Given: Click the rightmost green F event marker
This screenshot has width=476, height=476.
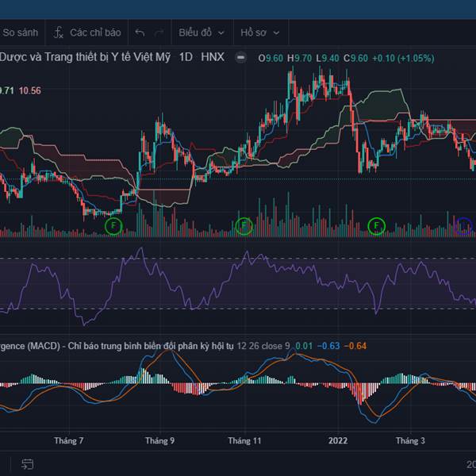Looking at the screenshot, I should click(377, 227).
